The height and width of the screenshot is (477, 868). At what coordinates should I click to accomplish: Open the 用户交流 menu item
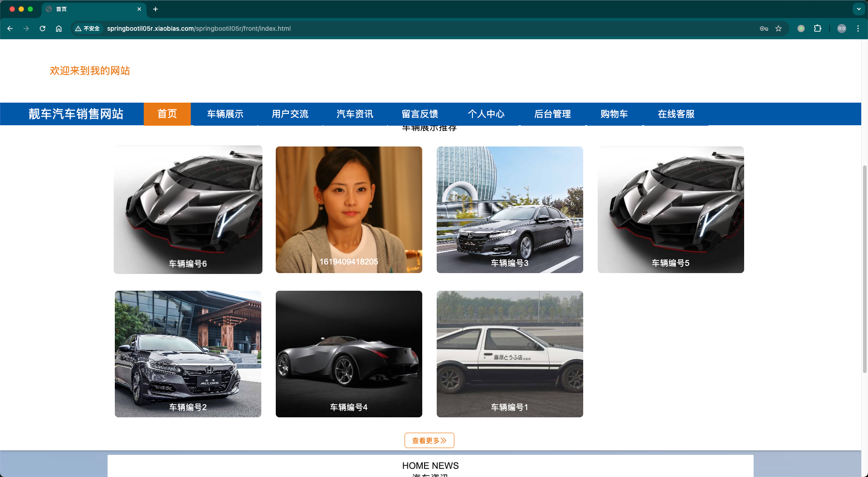pos(290,114)
